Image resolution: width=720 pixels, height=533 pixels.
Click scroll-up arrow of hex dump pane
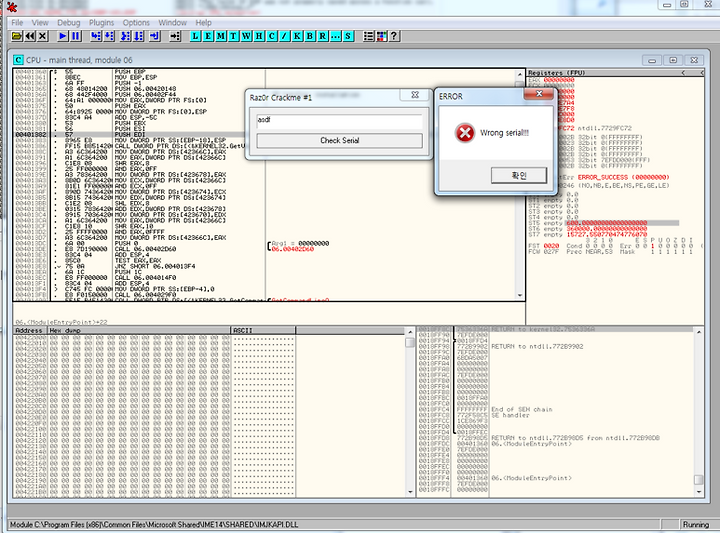click(x=410, y=331)
